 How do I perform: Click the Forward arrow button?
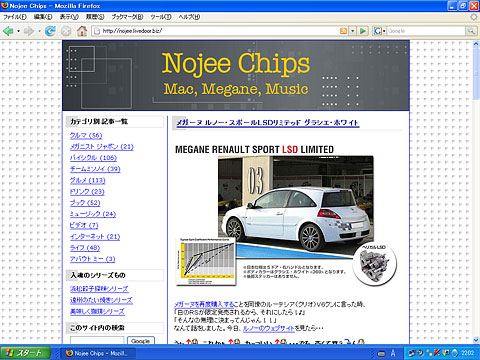(x=29, y=31)
